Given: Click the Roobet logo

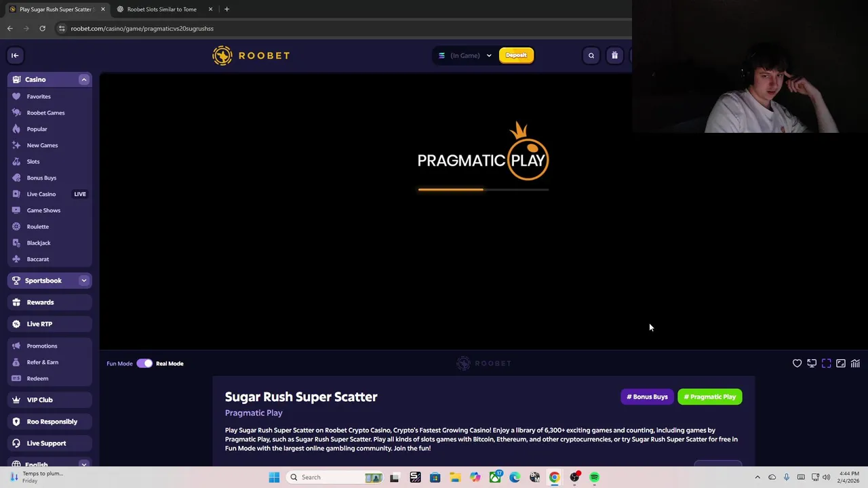Looking at the screenshot, I should tap(251, 56).
